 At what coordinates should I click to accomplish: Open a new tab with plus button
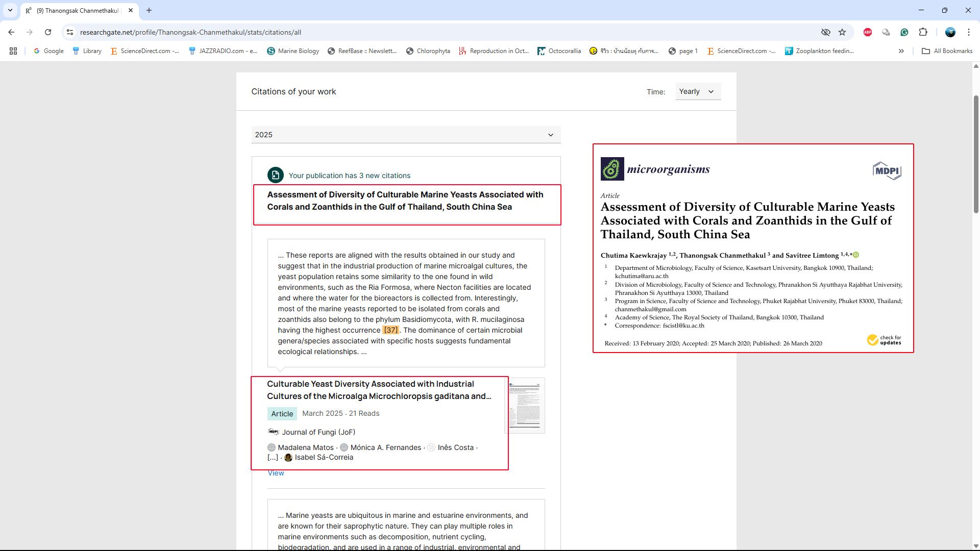click(149, 10)
